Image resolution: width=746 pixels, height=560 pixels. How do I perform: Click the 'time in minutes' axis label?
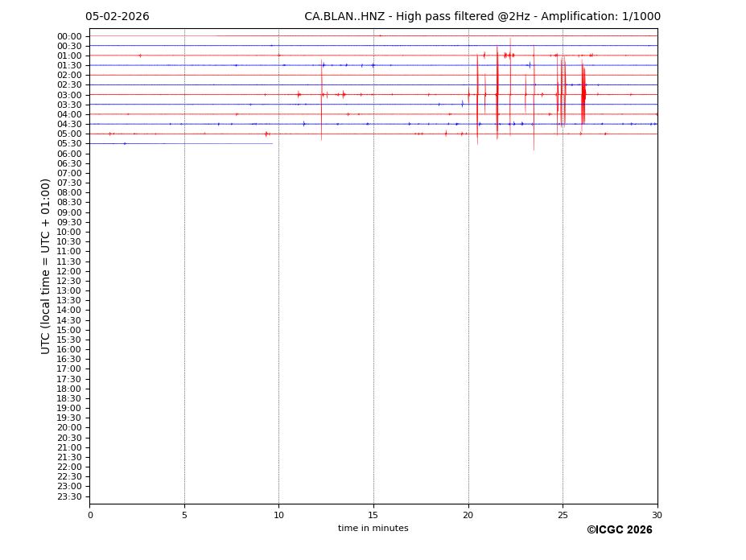coord(373,529)
